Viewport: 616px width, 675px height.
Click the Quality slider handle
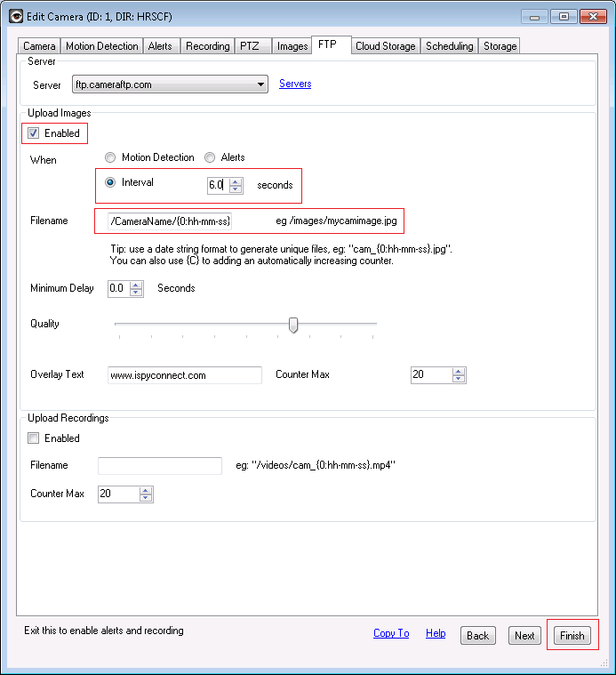pos(293,325)
